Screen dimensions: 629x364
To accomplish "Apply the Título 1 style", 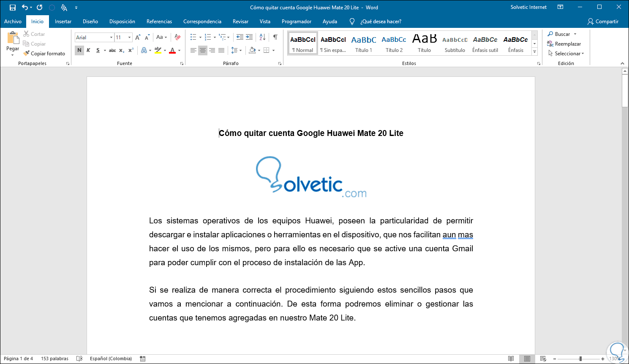I will coord(364,43).
